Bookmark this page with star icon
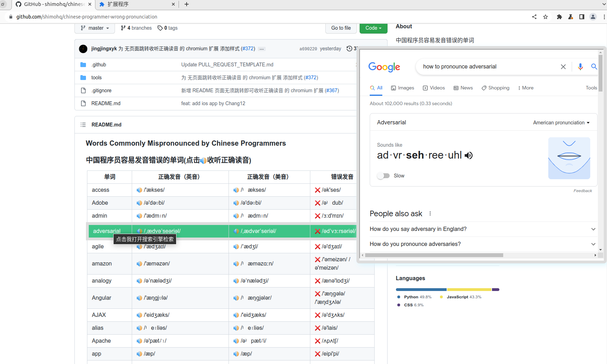Image resolution: width=607 pixels, height=364 pixels. (x=545, y=17)
